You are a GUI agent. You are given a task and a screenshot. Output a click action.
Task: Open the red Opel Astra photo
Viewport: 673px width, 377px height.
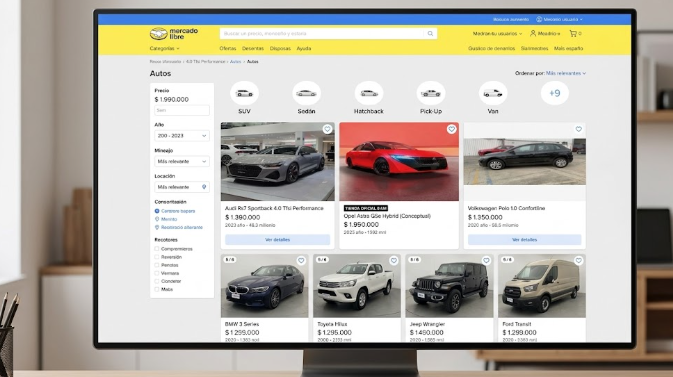click(x=399, y=161)
